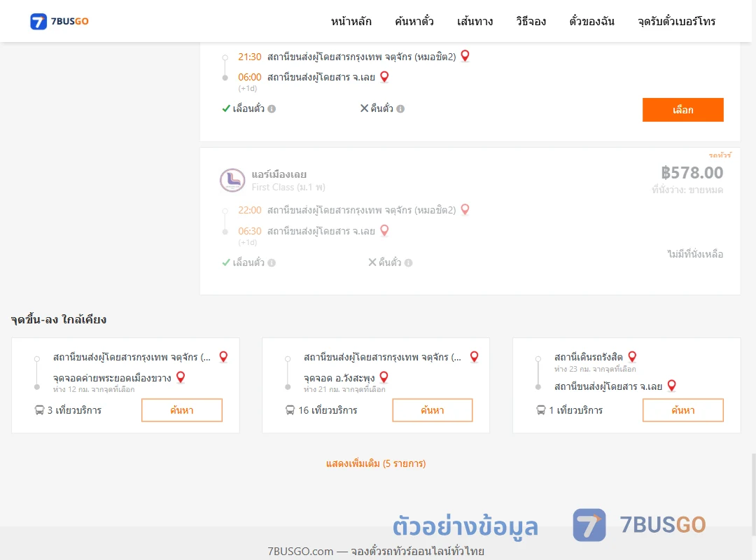Click ที่นั่งว่าง: ขายหมด text
Viewport: 756px width, 560px height.
[687, 190]
